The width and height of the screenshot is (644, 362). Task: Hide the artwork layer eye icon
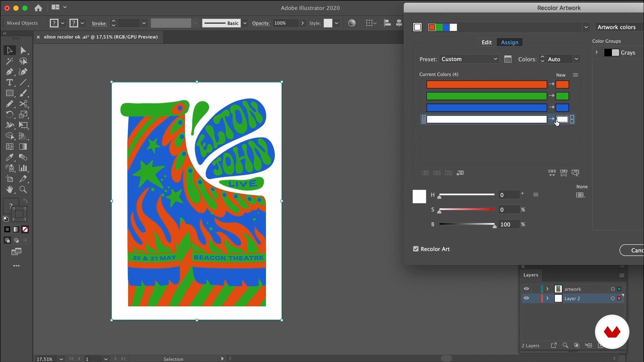pyautogui.click(x=526, y=289)
